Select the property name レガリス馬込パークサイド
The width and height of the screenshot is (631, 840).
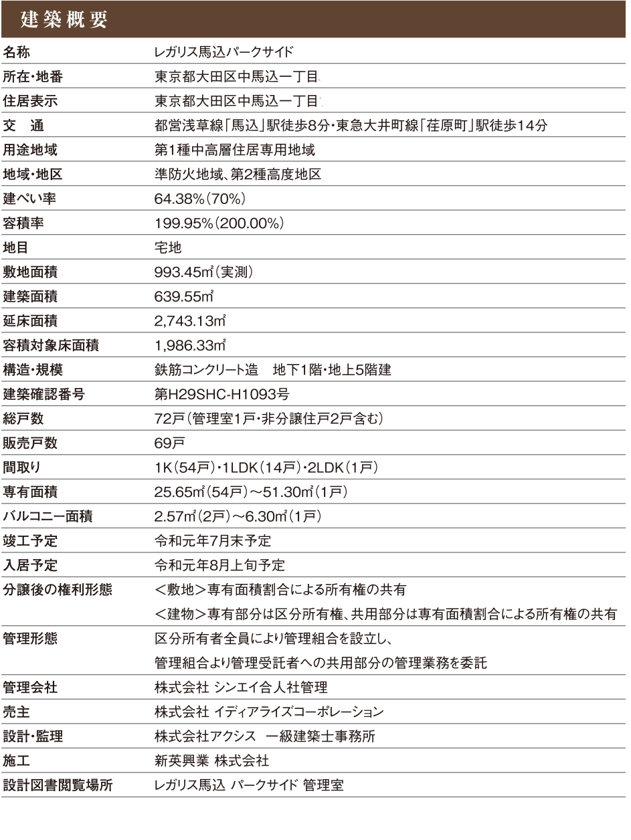pyautogui.click(x=224, y=52)
